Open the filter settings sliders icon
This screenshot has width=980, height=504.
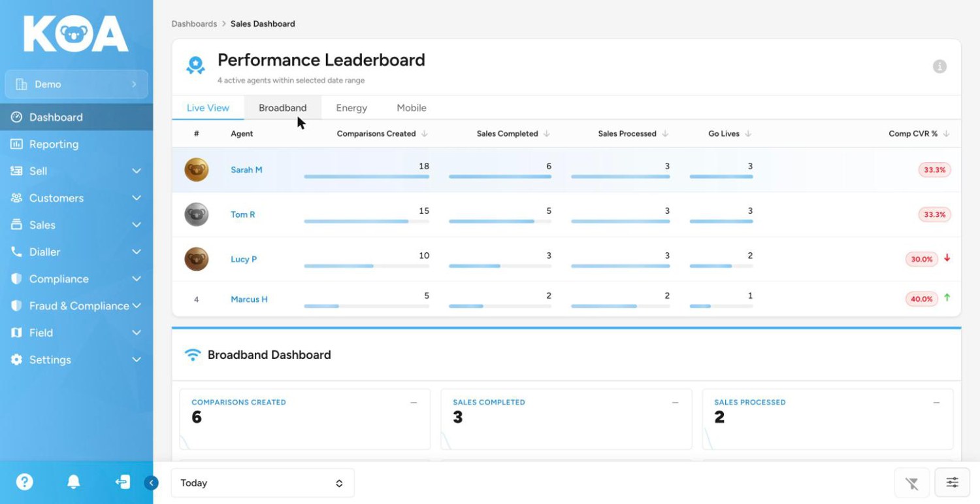[953, 483]
